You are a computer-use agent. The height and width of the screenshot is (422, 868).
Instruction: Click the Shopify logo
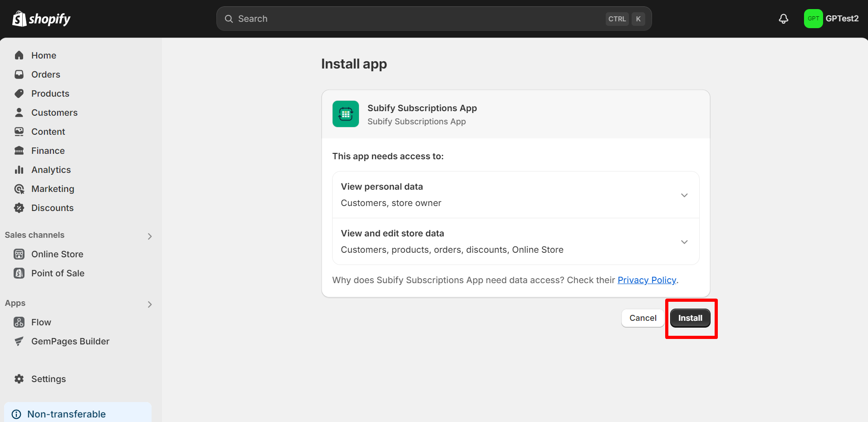point(41,19)
